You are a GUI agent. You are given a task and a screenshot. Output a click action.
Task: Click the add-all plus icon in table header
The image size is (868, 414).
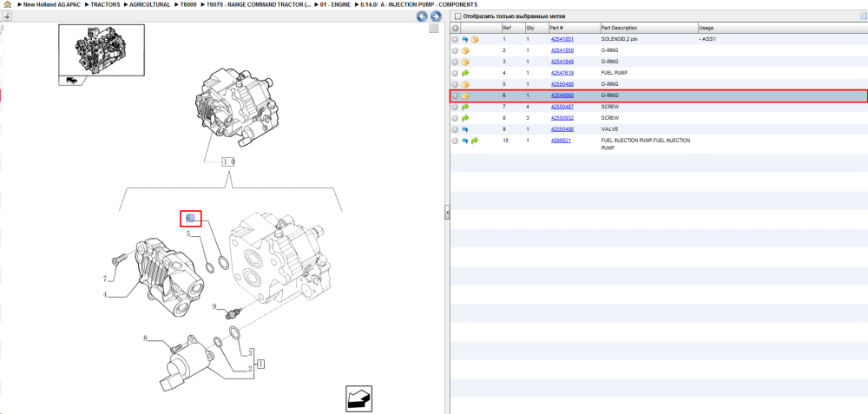coord(455,29)
